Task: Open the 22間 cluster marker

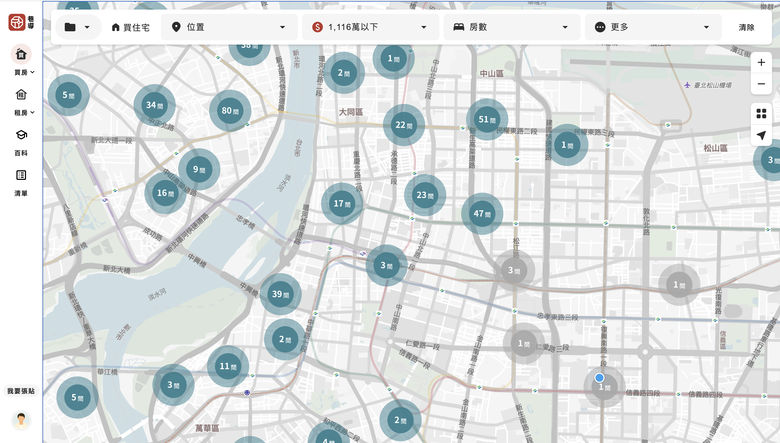Action: click(x=404, y=125)
